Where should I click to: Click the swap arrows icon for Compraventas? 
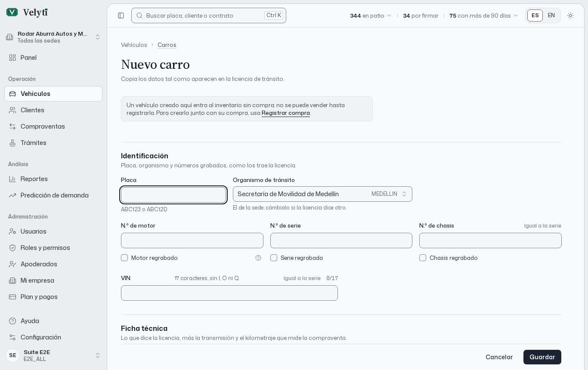point(12,126)
